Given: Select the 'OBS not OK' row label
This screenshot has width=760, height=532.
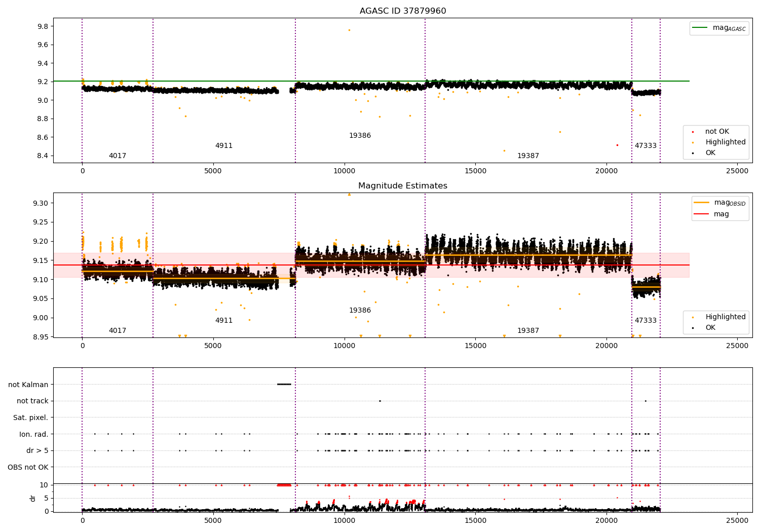Looking at the screenshot, I should [x=28, y=467].
